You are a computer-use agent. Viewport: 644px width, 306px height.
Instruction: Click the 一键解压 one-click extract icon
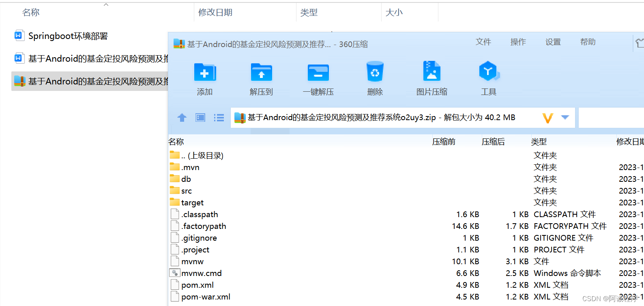coord(318,73)
